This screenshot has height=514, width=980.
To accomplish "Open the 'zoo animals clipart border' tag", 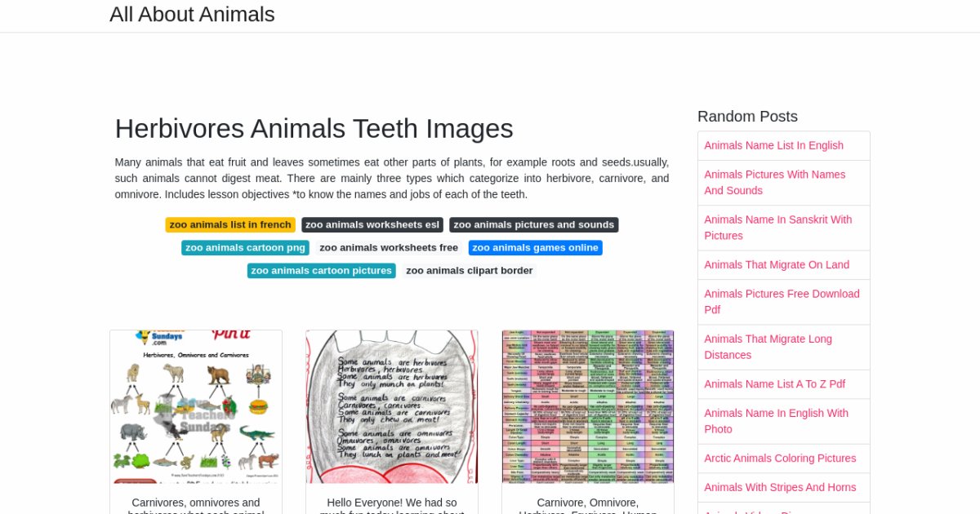I will (x=469, y=271).
